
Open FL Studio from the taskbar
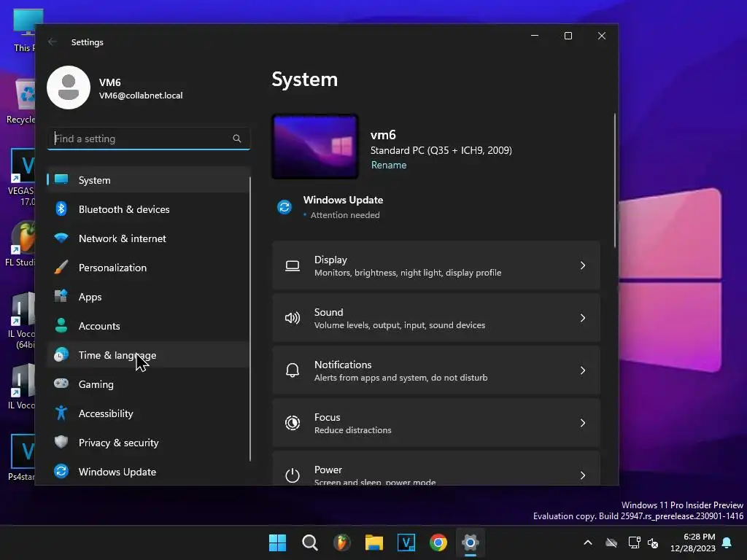[341, 542]
